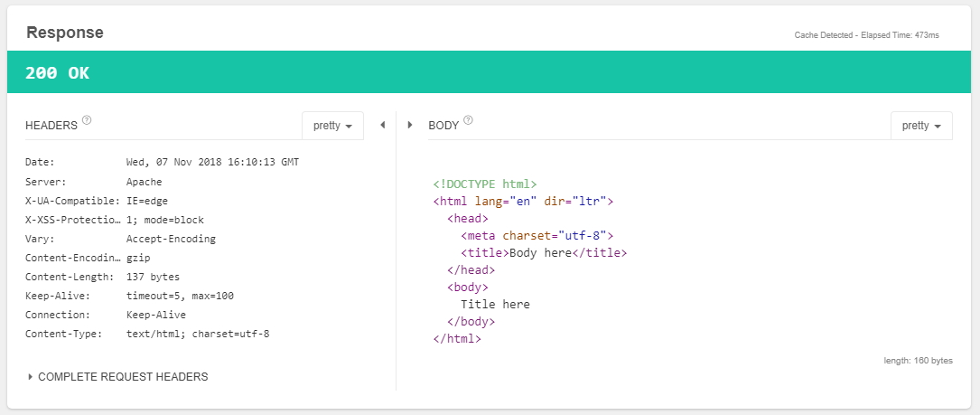Click the Server header value Apache

point(145,182)
